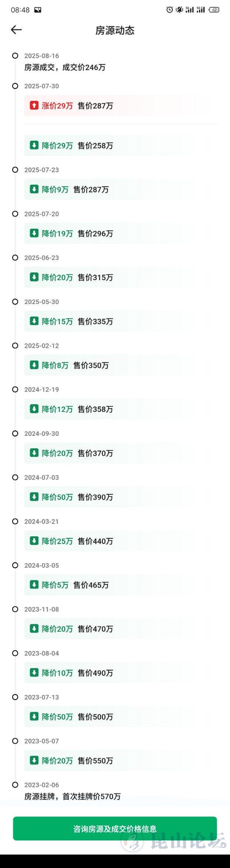Open the 降价9万 售价287万 entry

point(116,189)
